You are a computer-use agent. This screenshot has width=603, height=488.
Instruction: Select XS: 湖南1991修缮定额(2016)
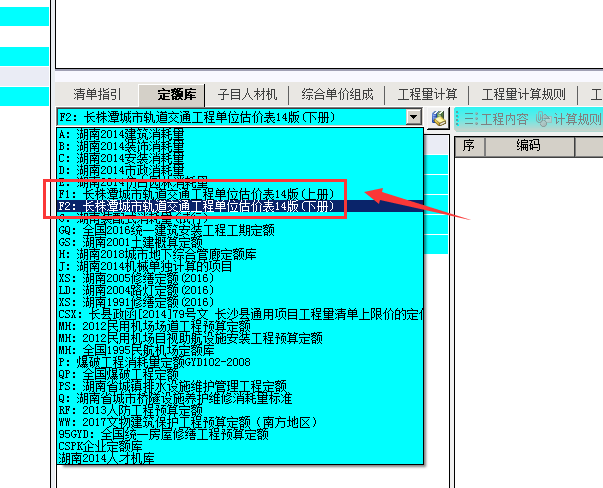tap(240, 302)
